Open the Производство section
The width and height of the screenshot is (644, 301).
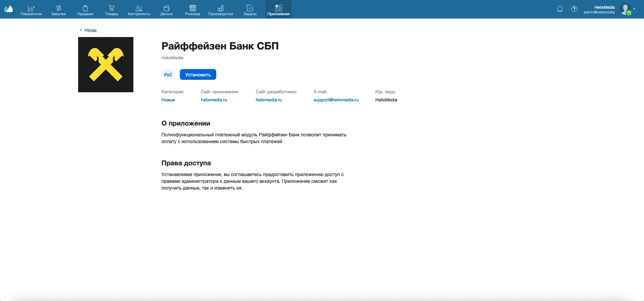tap(221, 10)
